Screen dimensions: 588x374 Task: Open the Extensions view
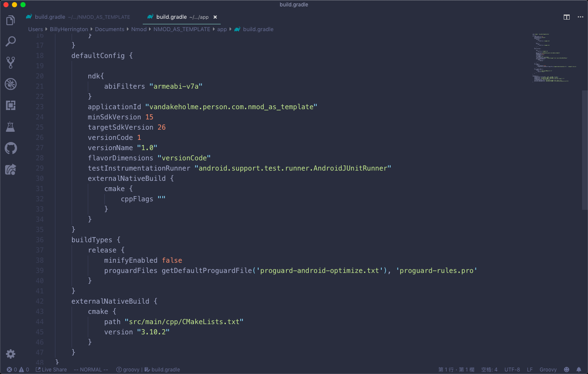(x=10, y=105)
